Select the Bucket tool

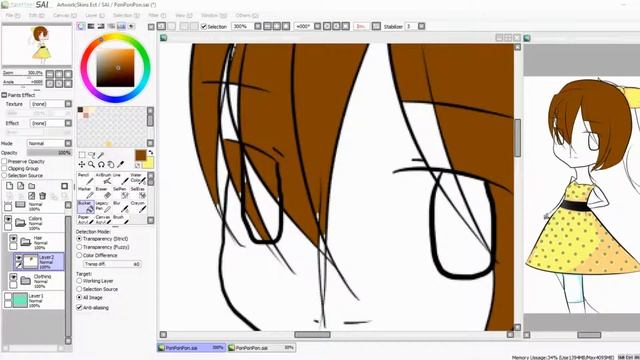tap(86, 207)
